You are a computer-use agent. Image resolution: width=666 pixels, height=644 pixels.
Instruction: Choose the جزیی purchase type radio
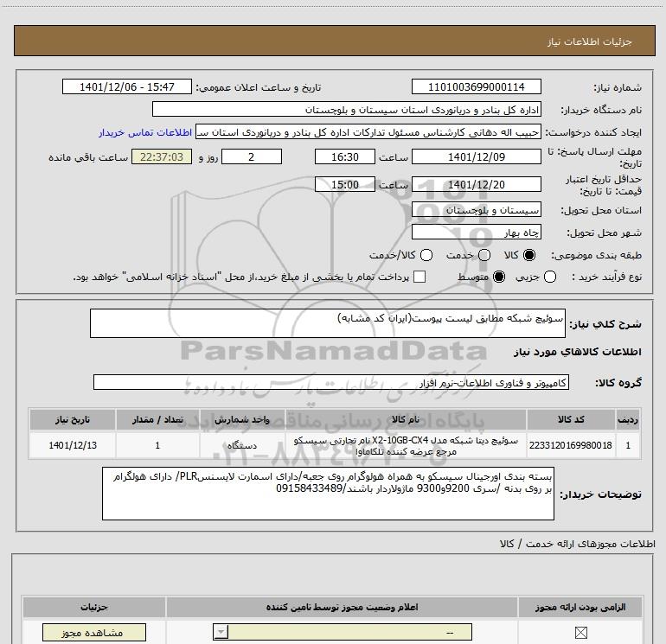pyautogui.click(x=550, y=277)
